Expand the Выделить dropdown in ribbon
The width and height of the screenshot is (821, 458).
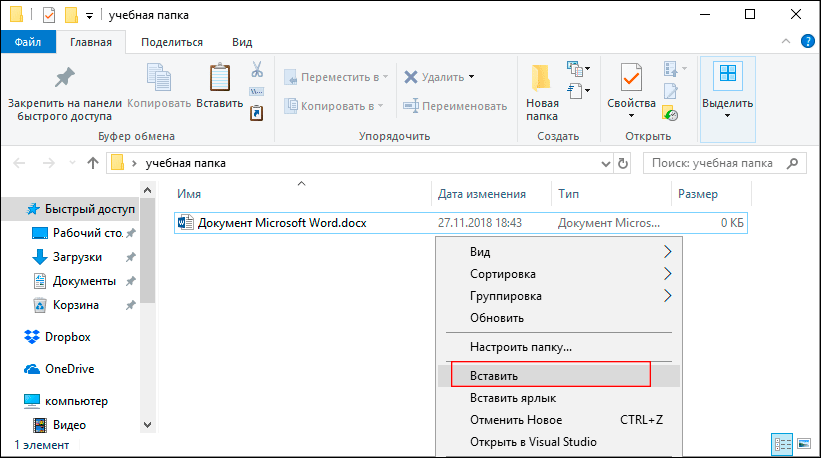pos(727,115)
